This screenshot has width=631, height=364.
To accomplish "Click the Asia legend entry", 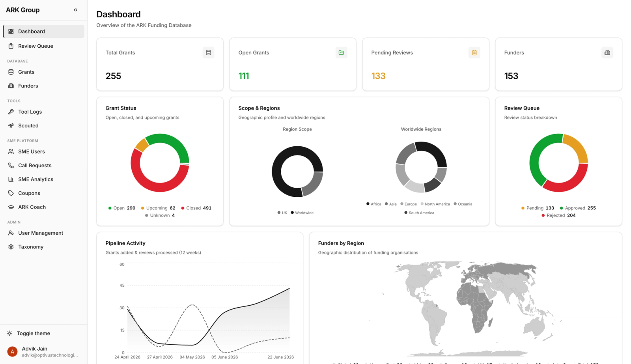I will (391, 204).
